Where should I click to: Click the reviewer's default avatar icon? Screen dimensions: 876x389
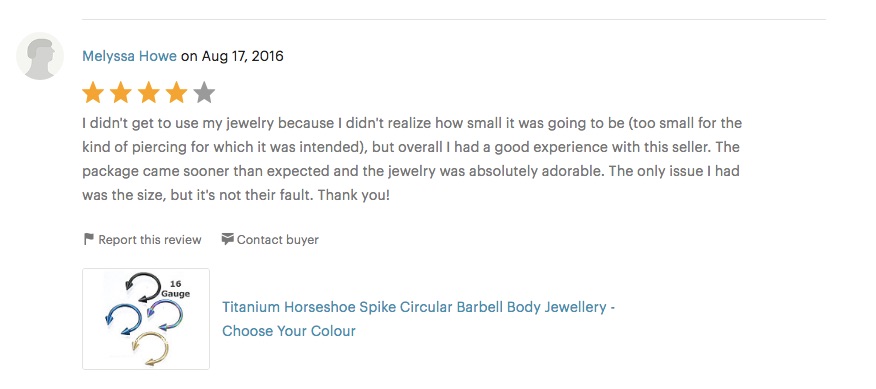pyautogui.click(x=40, y=56)
